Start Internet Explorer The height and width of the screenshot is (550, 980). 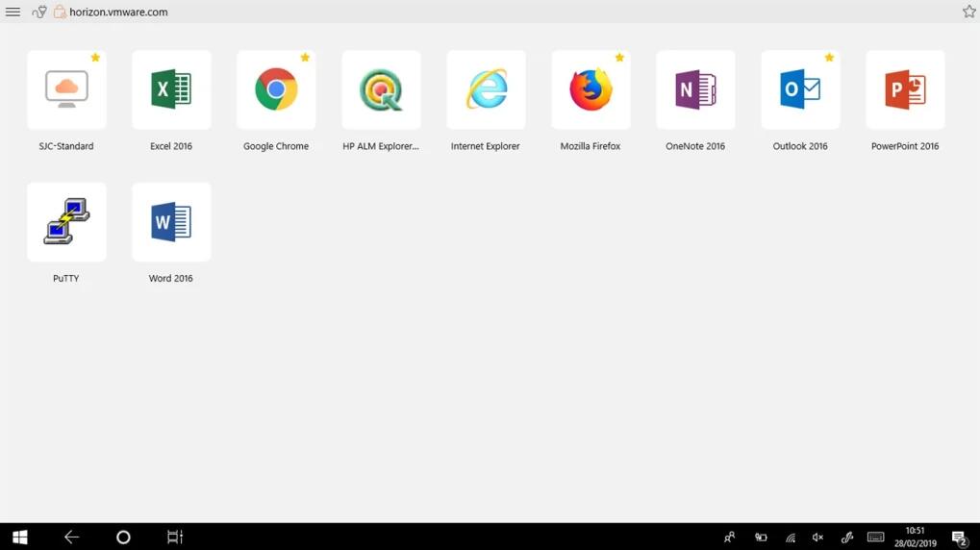click(x=486, y=90)
